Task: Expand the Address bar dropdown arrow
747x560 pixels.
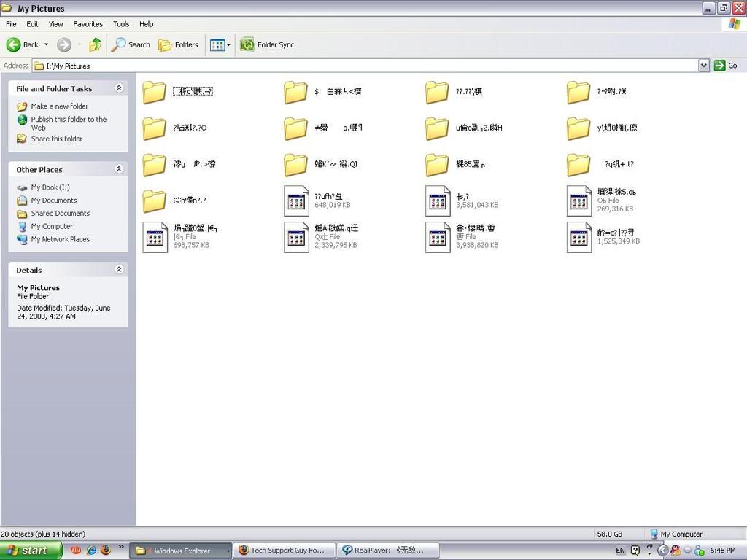Action: coord(703,66)
